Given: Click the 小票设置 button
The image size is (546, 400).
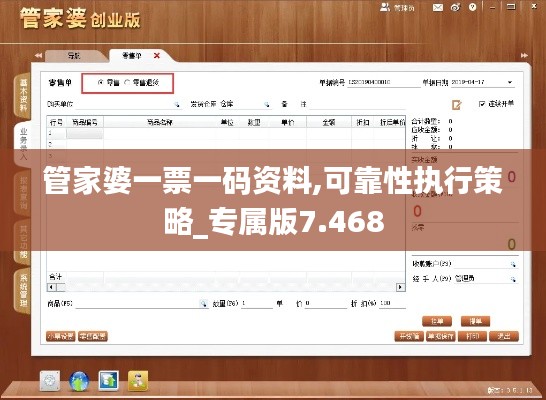Looking at the screenshot, I should [61, 336].
